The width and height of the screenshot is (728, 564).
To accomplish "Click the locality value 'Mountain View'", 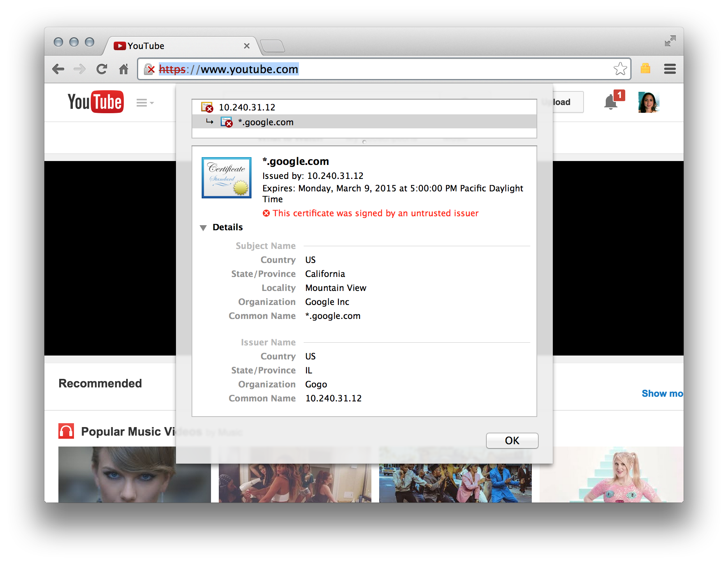I will [x=336, y=288].
